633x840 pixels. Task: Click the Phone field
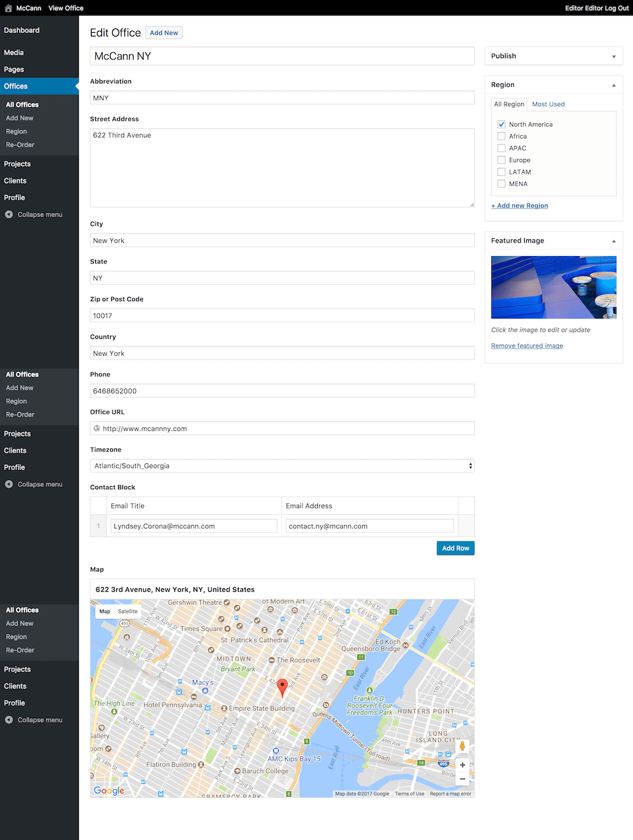click(283, 391)
